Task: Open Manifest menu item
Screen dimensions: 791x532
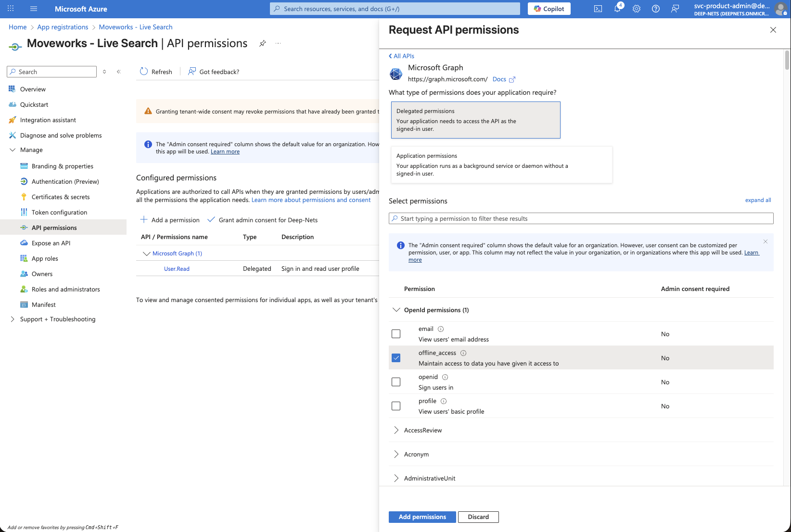Action: pyautogui.click(x=44, y=304)
